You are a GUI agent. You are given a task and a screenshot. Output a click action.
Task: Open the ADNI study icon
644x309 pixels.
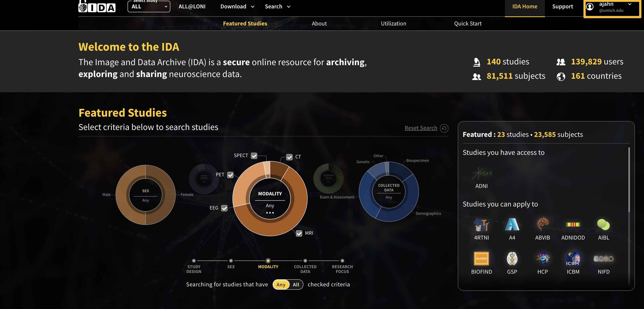point(482,173)
